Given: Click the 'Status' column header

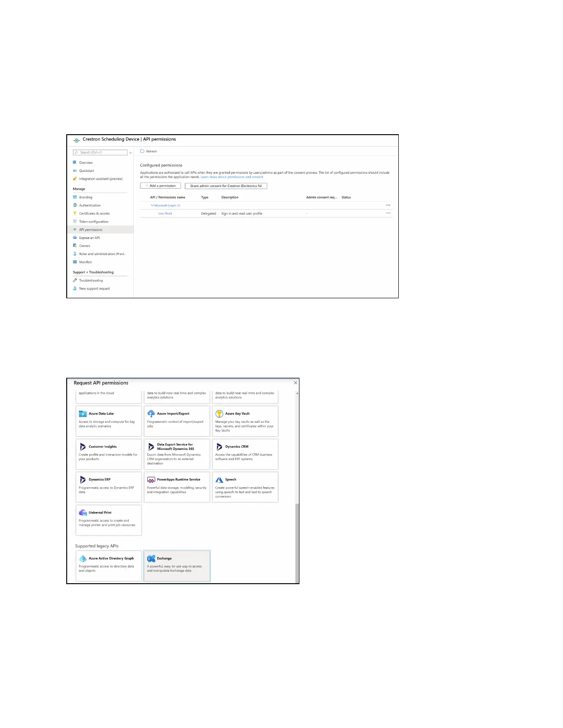Looking at the screenshot, I should point(346,197).
